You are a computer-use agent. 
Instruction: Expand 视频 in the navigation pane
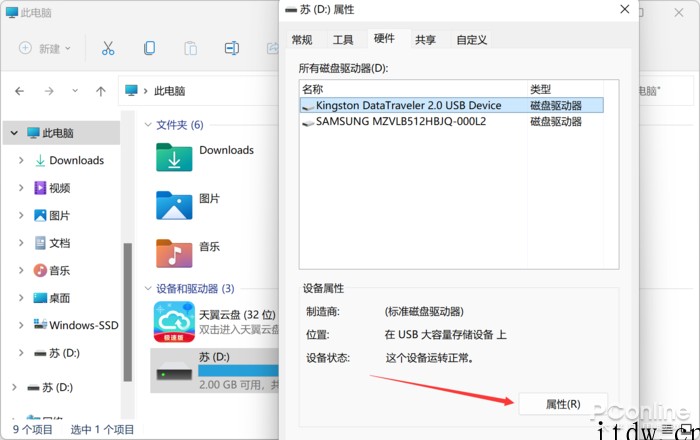click(x=21, y=188)
